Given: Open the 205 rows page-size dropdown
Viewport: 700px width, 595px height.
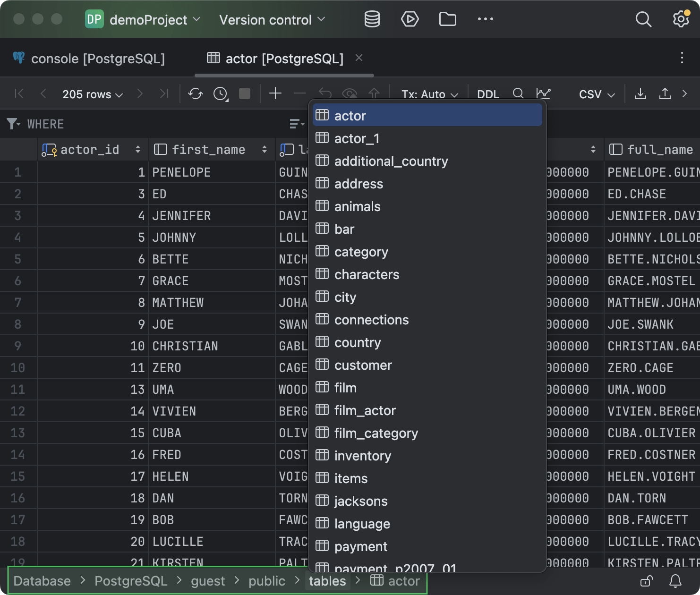Looking at the screenshot, I should click(x=92, y=93).
